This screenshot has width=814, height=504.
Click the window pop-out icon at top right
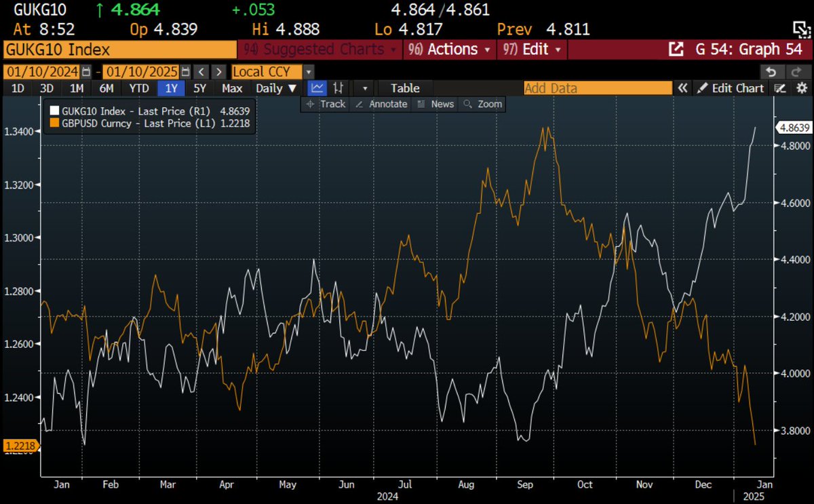(801, 28)
